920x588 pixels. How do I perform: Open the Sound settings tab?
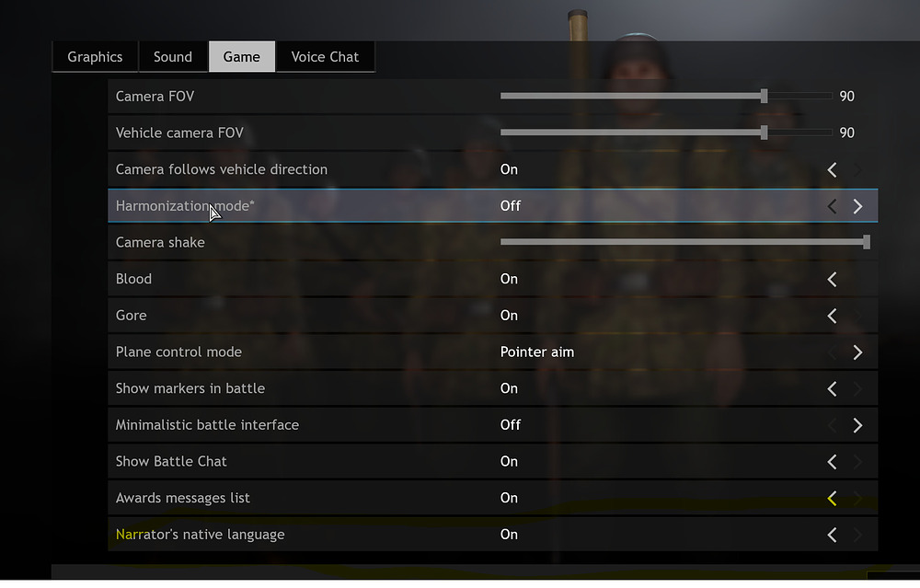click(173, 57)
